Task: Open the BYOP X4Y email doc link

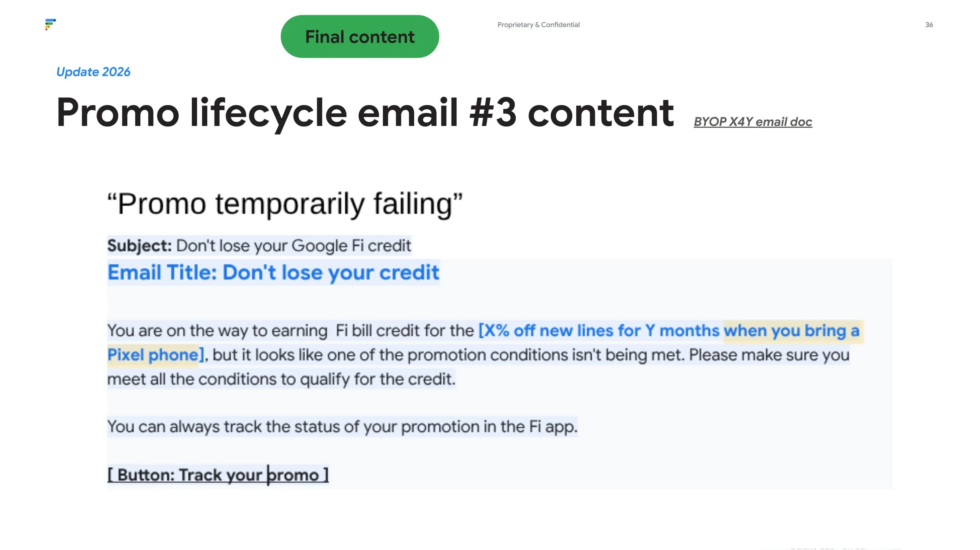Action: (753, 122)
